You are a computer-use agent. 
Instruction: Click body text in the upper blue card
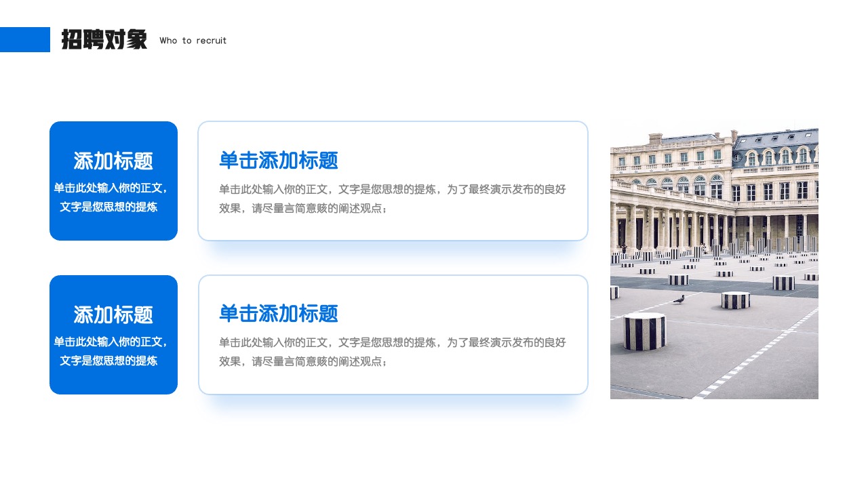pyautogui.click(x=112, y=197)
